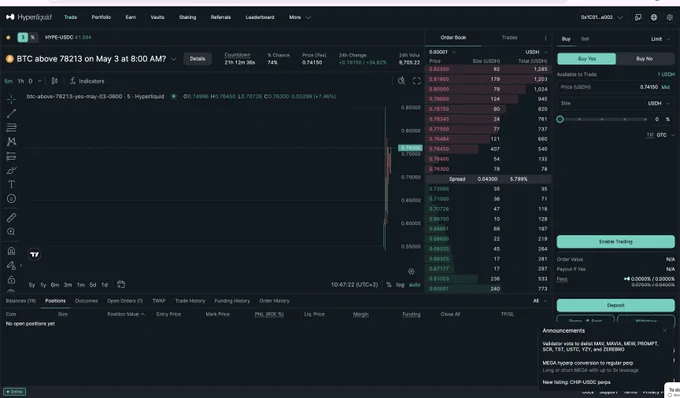Toggle Buy No outcome option

point(644,59)
